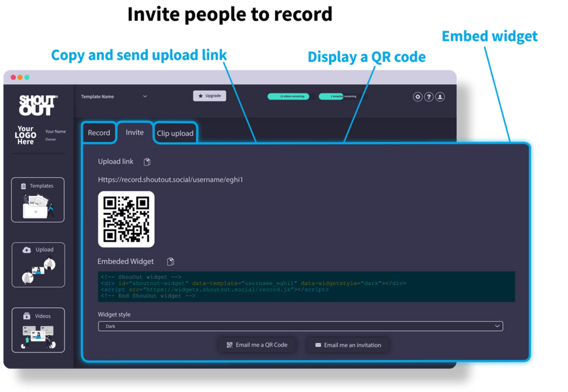Close the window with the red button

tap(13, 77)
